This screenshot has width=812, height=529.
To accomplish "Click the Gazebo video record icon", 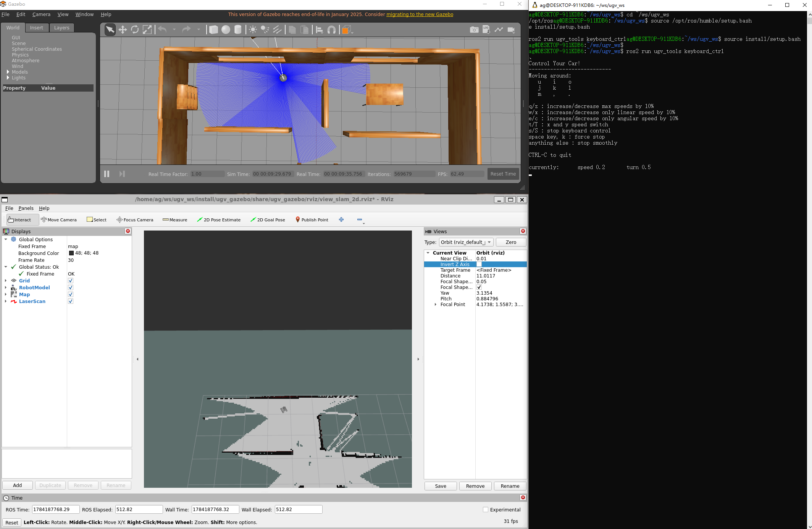I will [511, 30].
